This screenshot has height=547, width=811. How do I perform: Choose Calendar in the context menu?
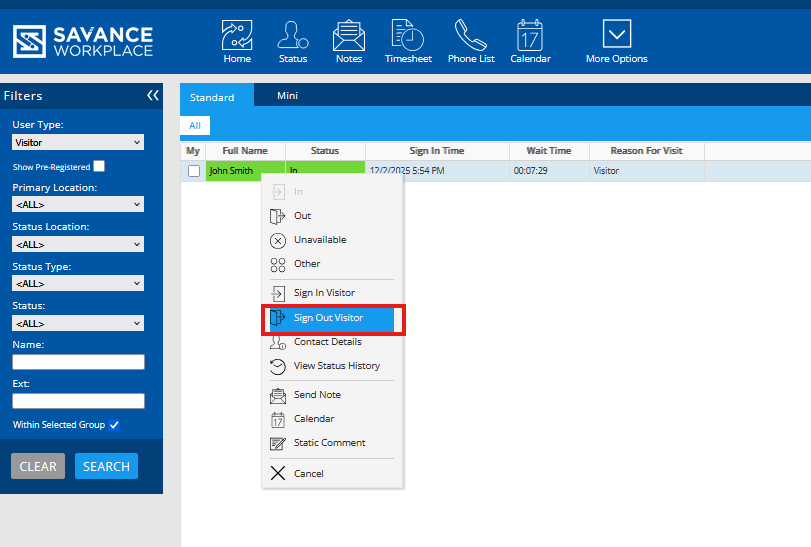click(332, 419)
